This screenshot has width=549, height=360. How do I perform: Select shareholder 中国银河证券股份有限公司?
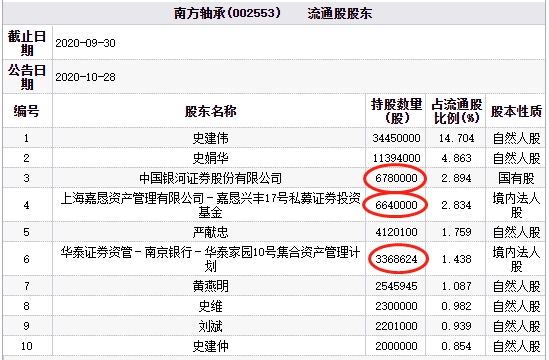(210, 178)
